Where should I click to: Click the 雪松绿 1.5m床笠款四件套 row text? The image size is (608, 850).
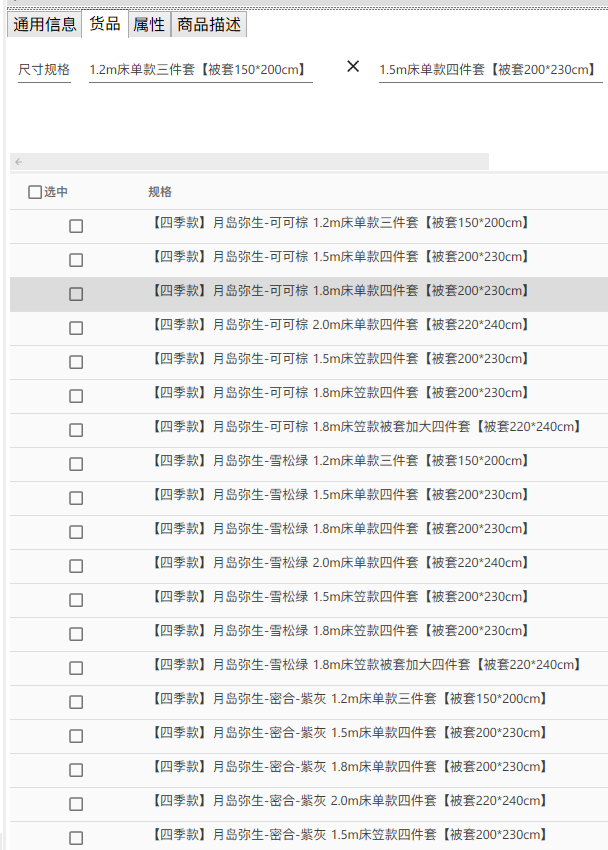click(x=339, y=597)
